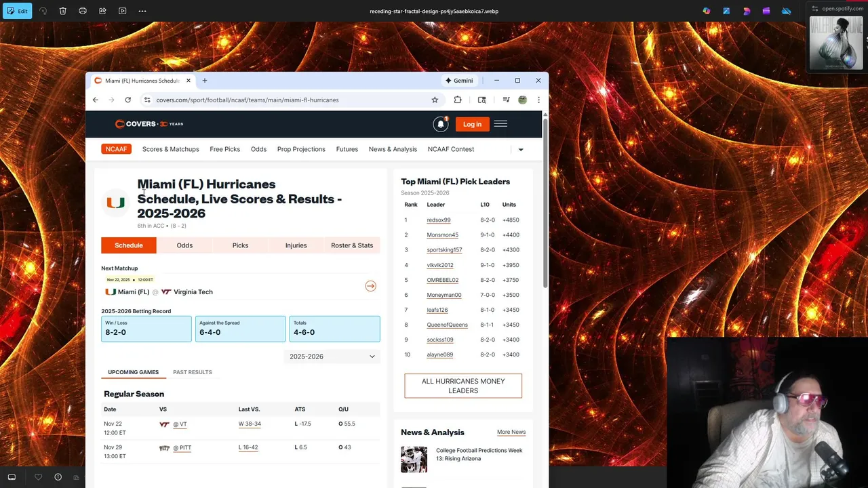
Task: Click the orange Log in button
Action: click(x=472, y=124)
